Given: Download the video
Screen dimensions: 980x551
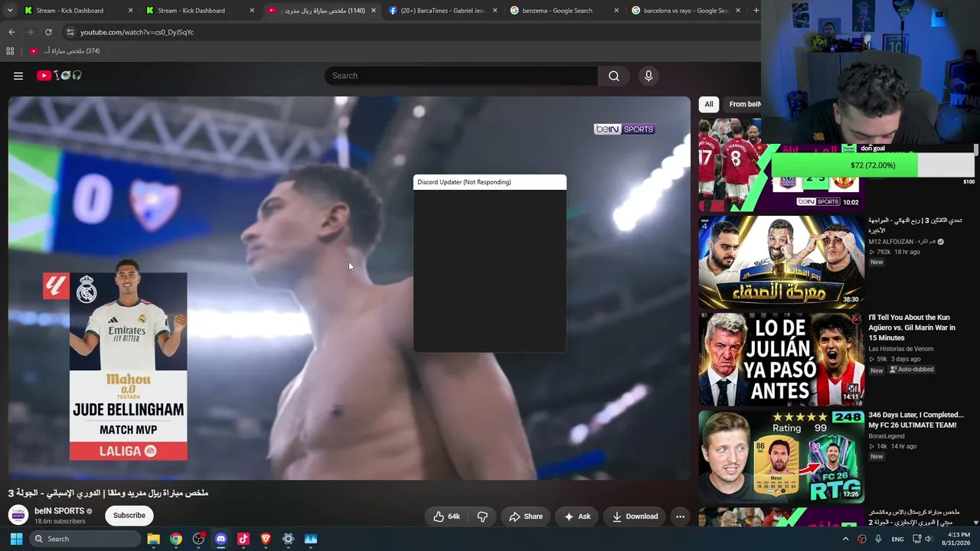Looking at the screenshot, I should pos(635,517).
